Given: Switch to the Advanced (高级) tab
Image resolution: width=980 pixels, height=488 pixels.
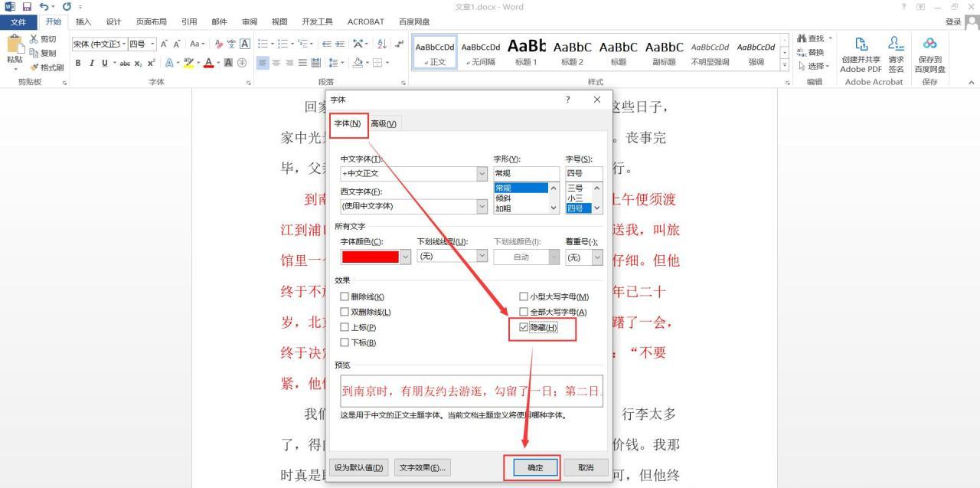Looking at the screenshot, I should click(384, 123).
